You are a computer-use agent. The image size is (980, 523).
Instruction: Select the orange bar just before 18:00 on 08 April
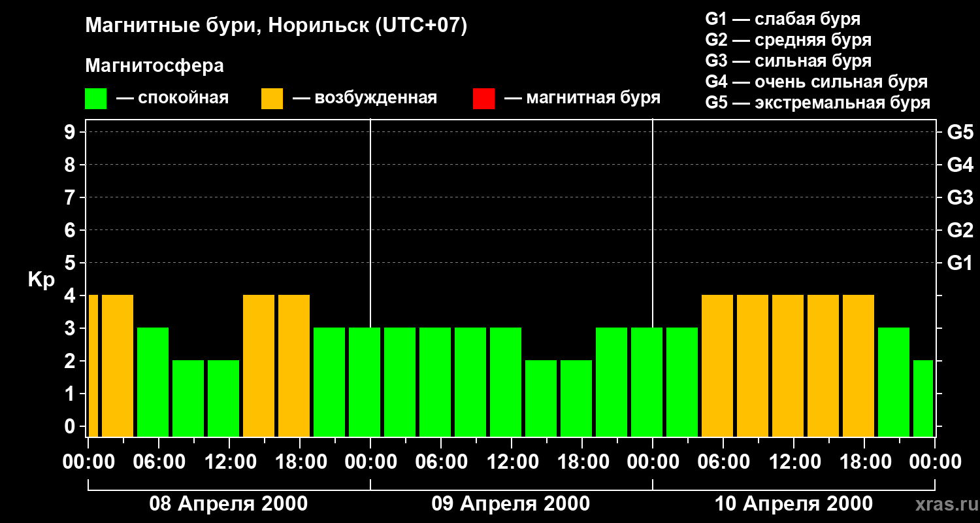pyautogui.click(x=259, y=365)
